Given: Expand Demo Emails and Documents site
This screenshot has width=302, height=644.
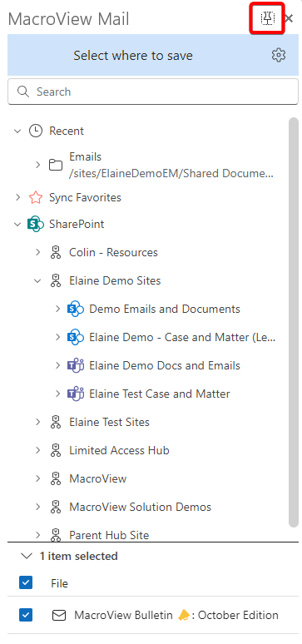Looking at the screenshot, I should (x=58, y=309).
